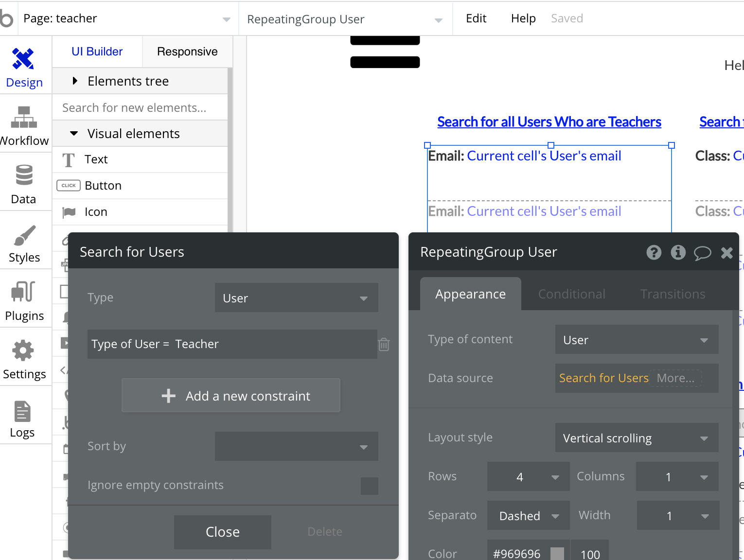Click the separator color swatch #969696
The width and height of the screenshot is (744, 560).
557,554
